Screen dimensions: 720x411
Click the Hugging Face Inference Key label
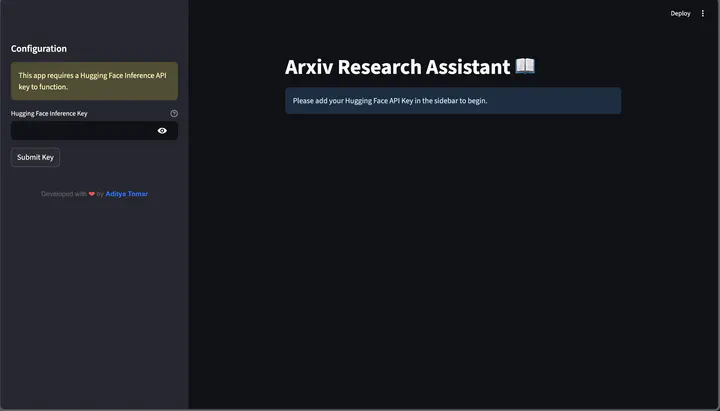49,114
